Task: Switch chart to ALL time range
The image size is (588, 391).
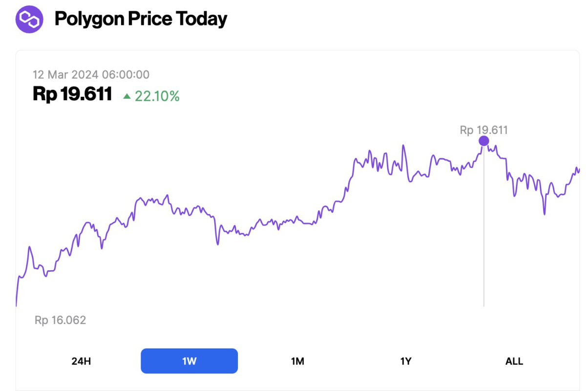Action: 514,361
